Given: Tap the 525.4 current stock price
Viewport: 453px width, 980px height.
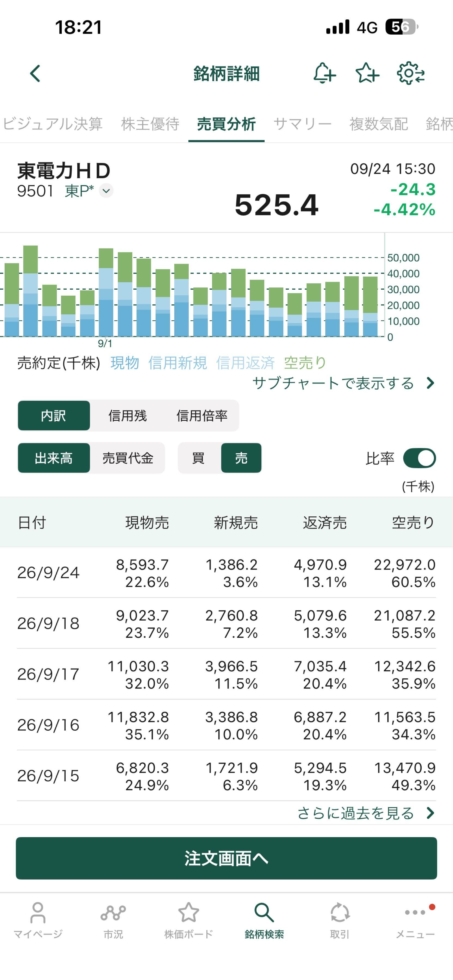Looking at the screenshot, I should 277,205.
